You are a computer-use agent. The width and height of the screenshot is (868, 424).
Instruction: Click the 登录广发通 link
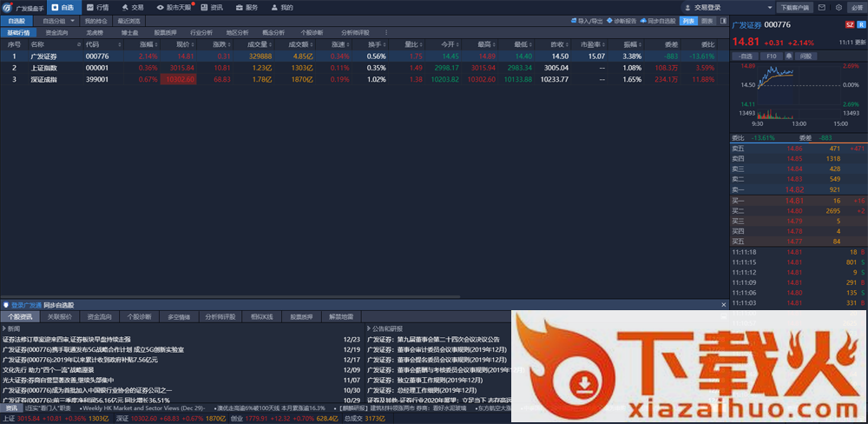click(x=26, y=305)
